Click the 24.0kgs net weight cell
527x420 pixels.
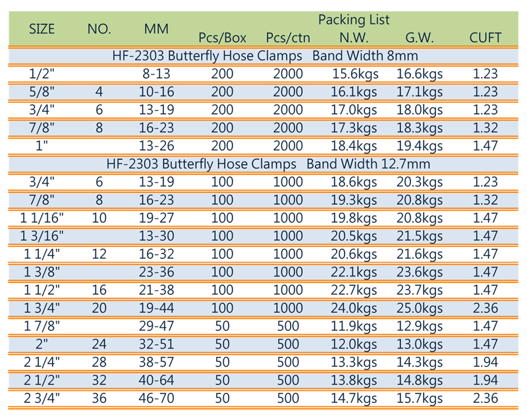coord(354,308)
